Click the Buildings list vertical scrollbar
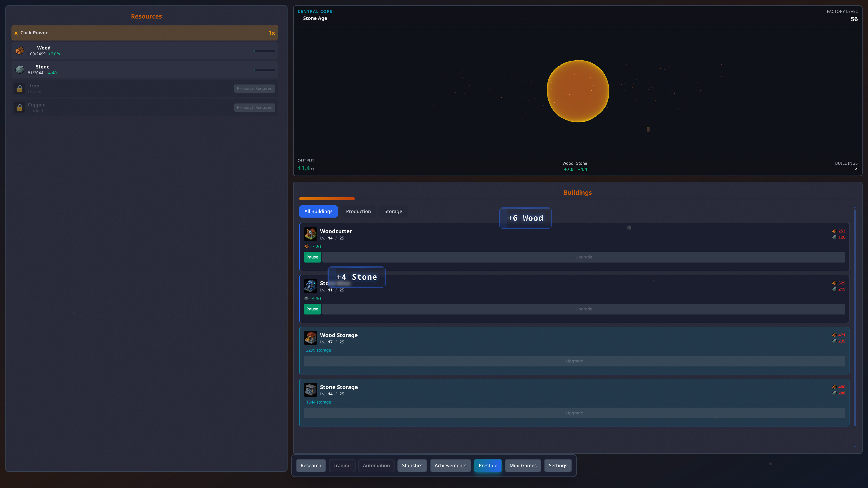 click(854, 318)
